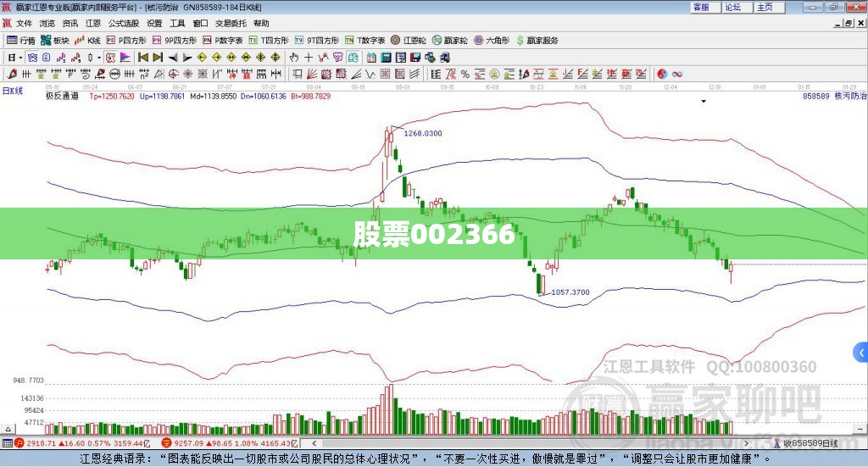Select the hand pan tool icon
Image resolution: width=868 pixels, height=467 pixels.
[x=294, y=57]
